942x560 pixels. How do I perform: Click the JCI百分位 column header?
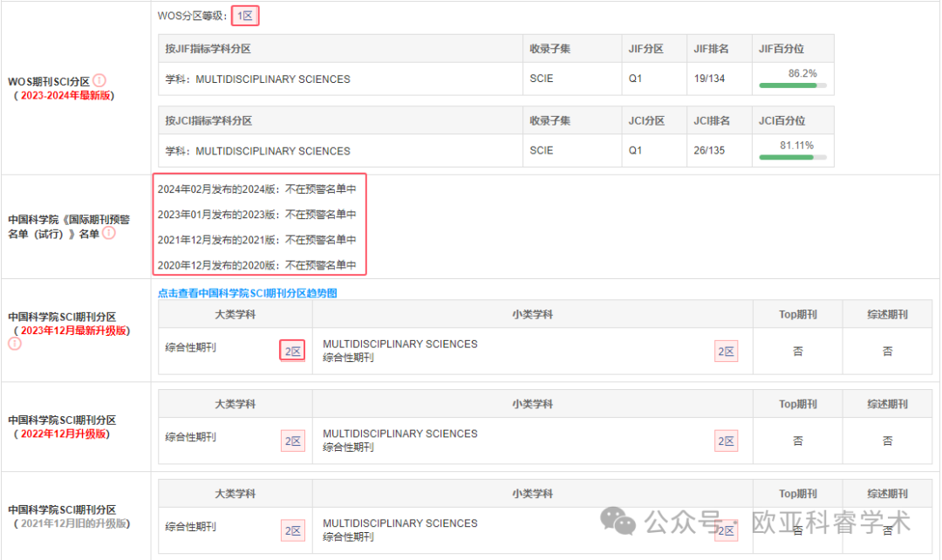point(782,120)
